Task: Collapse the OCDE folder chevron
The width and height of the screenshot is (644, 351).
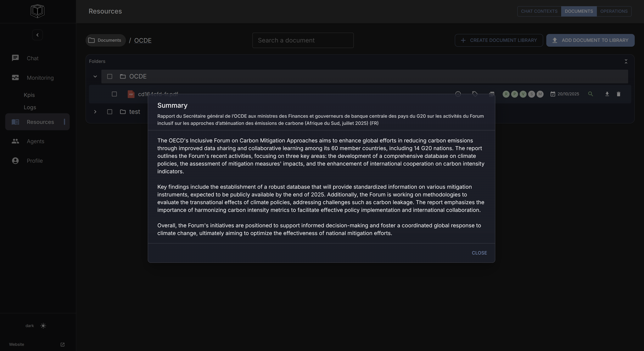Action: click(95, 76)
